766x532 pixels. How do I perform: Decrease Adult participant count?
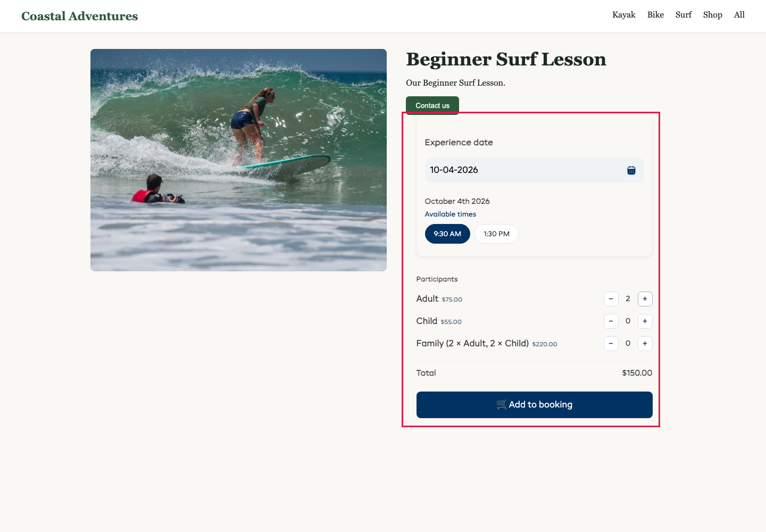(611, 299)
